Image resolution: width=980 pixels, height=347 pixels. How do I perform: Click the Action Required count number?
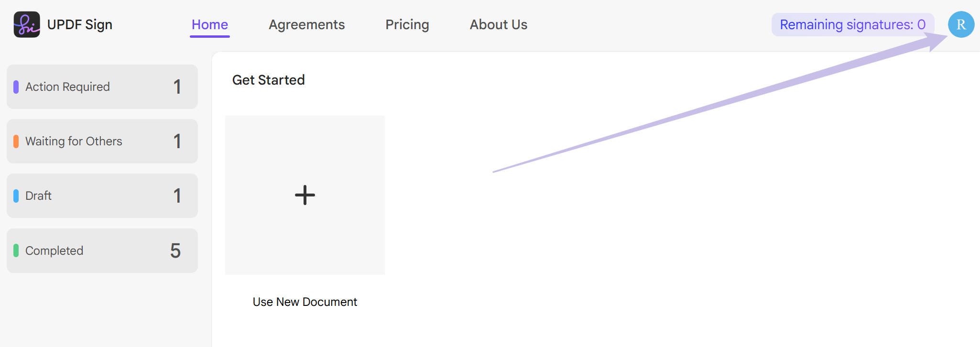click(177, 87)
